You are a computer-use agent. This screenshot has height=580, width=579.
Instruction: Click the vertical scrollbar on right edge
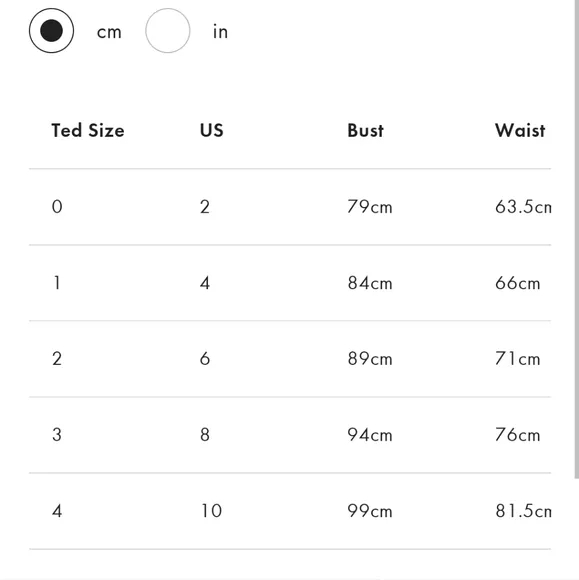coord(576,239)
